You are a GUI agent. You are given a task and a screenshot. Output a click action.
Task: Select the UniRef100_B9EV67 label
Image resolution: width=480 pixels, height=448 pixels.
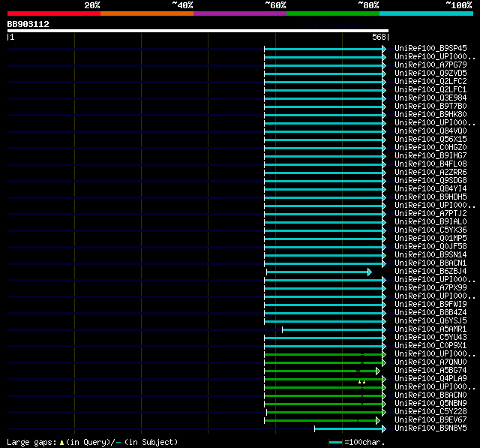coord(430,420)
